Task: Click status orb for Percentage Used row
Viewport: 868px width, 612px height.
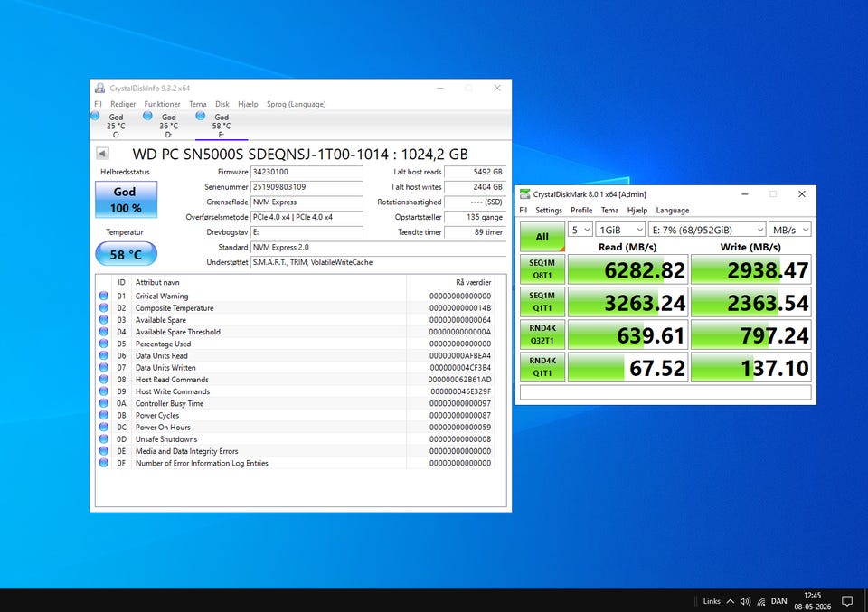Action: point(103,344)
